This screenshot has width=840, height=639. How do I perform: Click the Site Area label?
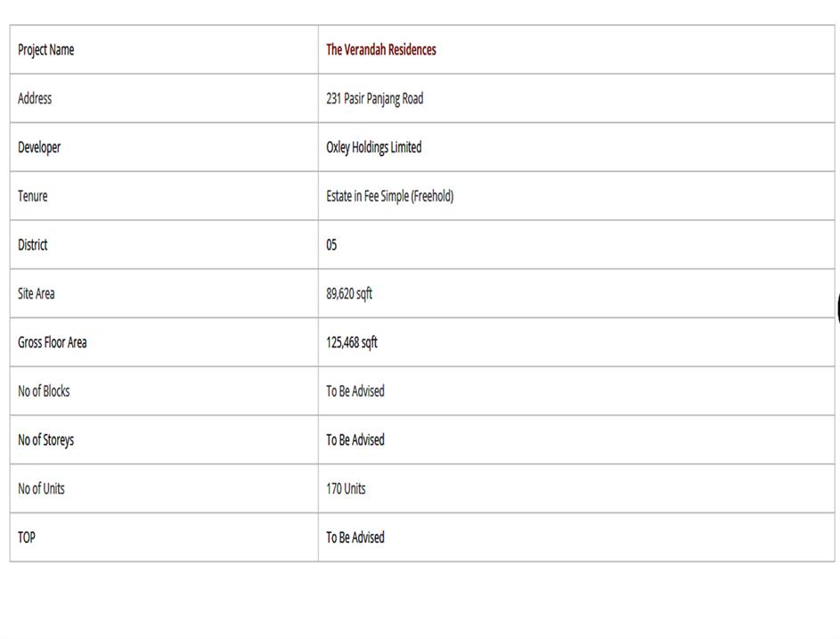click(37, 294)
